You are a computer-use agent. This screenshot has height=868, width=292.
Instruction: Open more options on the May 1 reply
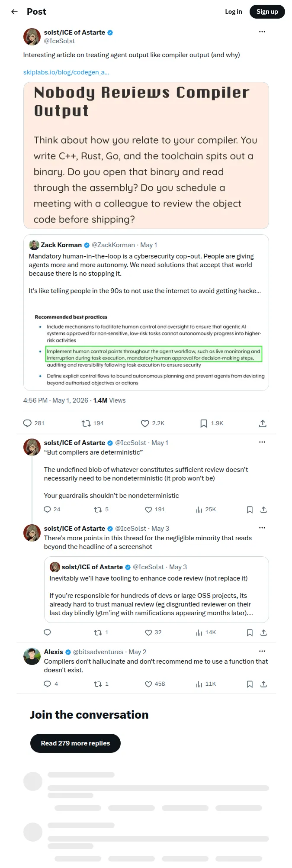[x=262, y=442]
